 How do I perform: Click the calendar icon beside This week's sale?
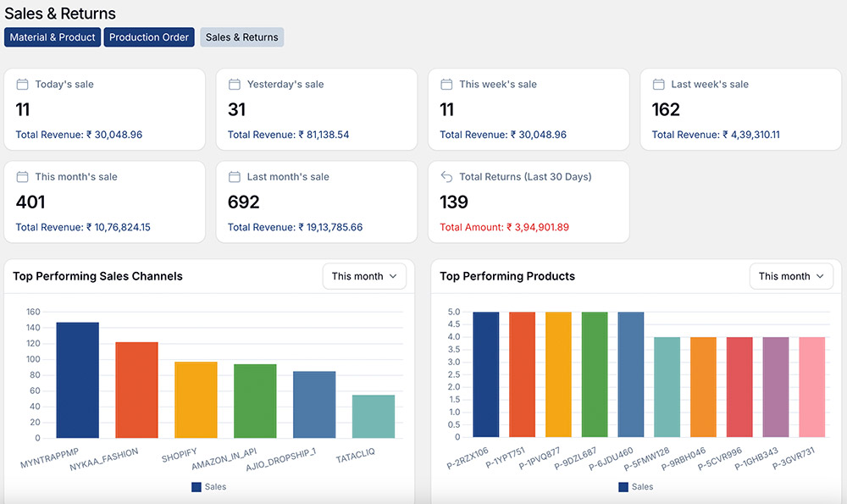(x=446, y=85)
